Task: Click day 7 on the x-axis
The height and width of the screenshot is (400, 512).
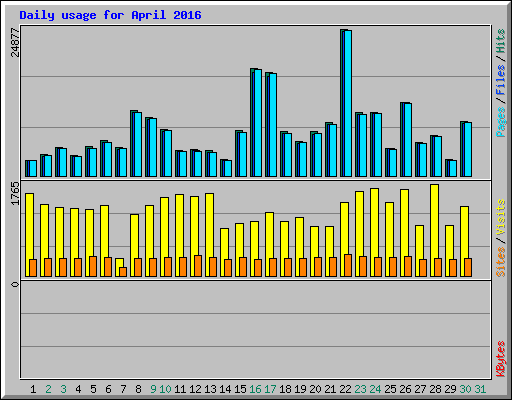Action: 123,389
